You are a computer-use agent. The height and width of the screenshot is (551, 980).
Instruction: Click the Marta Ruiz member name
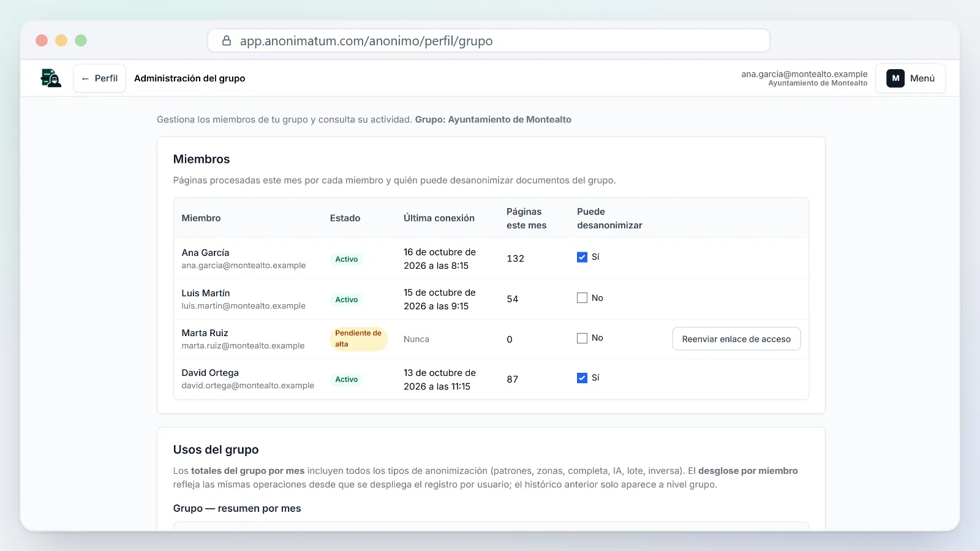(x=205, y=332)
